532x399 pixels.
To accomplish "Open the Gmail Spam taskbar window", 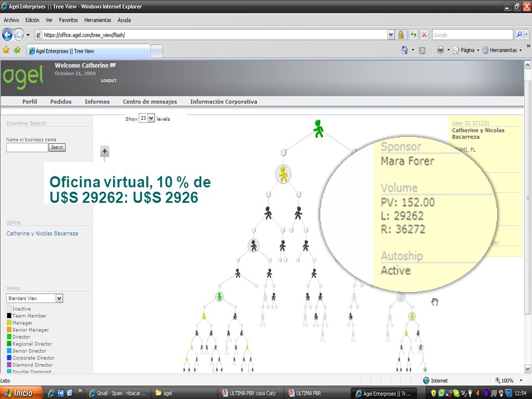I will click(117, 393).
